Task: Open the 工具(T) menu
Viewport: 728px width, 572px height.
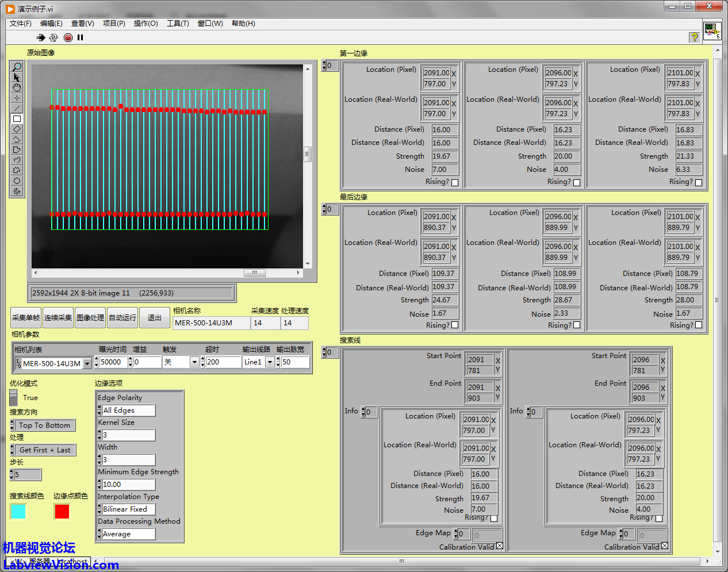Action: pyautogui.click(x=177, y=24)
